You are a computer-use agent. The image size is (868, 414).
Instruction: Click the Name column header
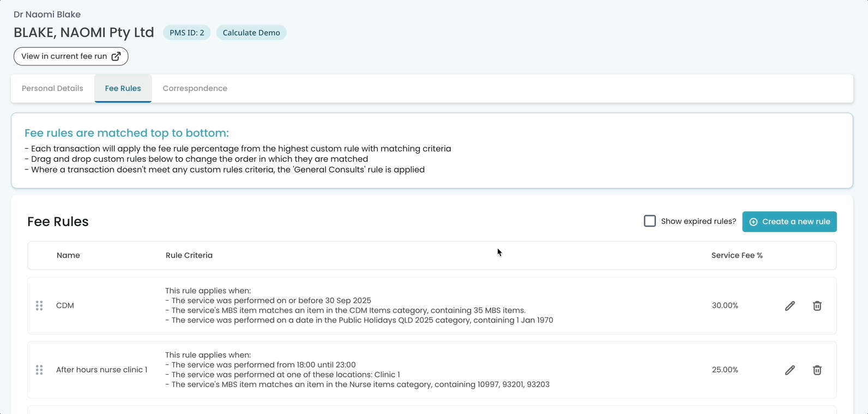coord(68,255)
